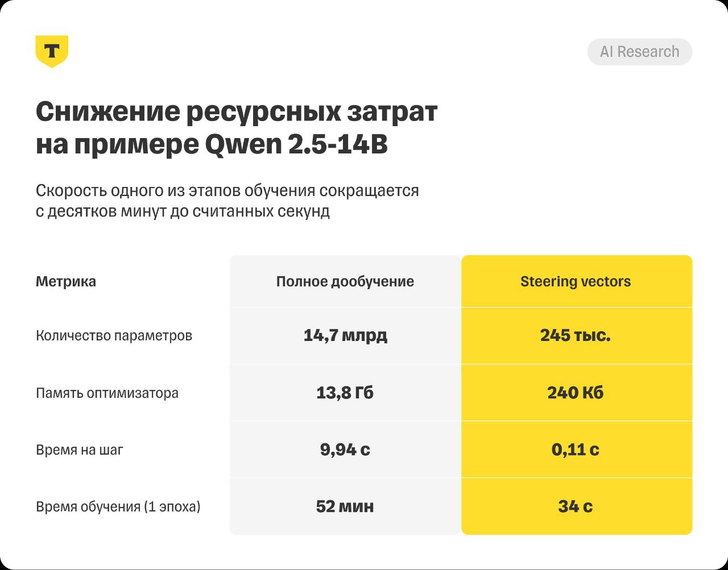Select the "Время обучения (1 эпоха)" row label
The image size is (728, 570).
pos(118,506)
